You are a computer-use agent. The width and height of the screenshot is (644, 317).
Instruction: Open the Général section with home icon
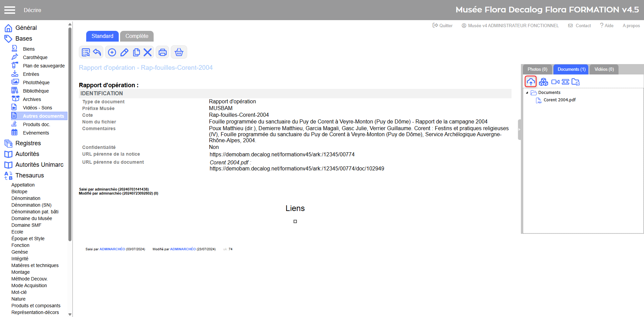21,28
